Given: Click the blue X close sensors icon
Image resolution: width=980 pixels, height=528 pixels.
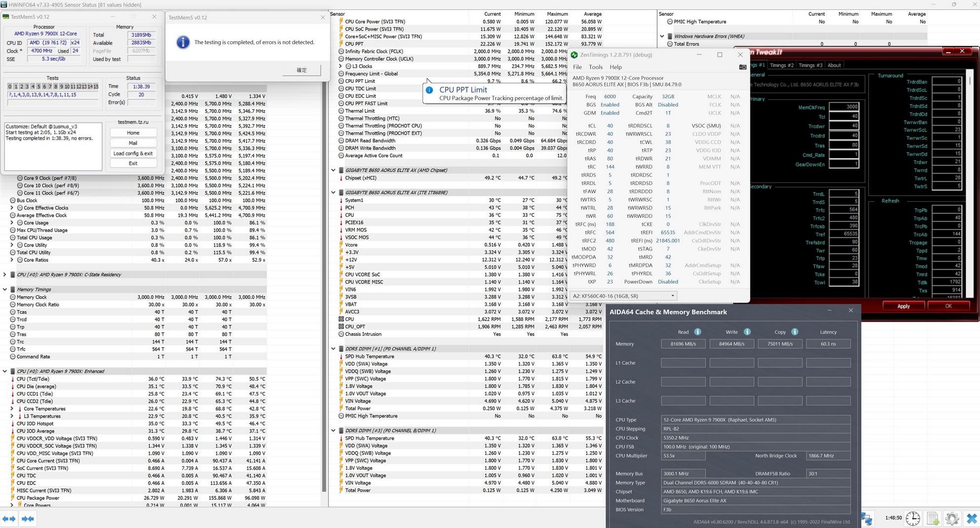Looking at the screenshot, I should (x=971, y=519).
